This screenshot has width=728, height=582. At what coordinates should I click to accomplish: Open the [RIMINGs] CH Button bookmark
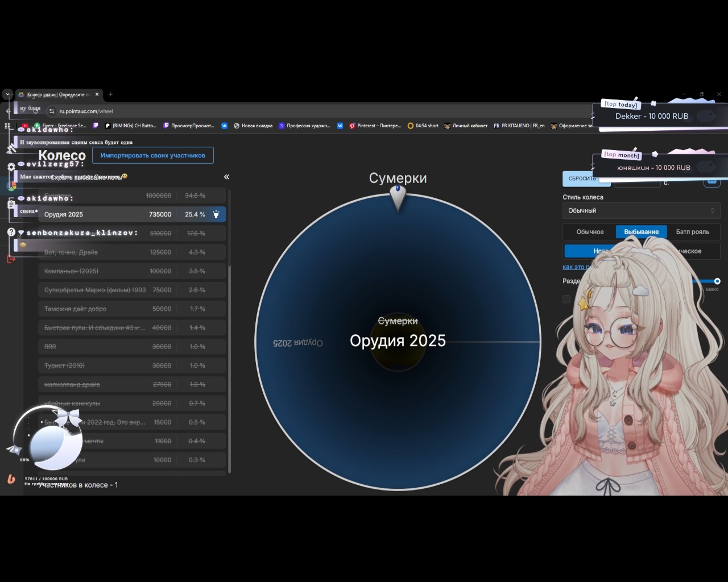(130, 126)
